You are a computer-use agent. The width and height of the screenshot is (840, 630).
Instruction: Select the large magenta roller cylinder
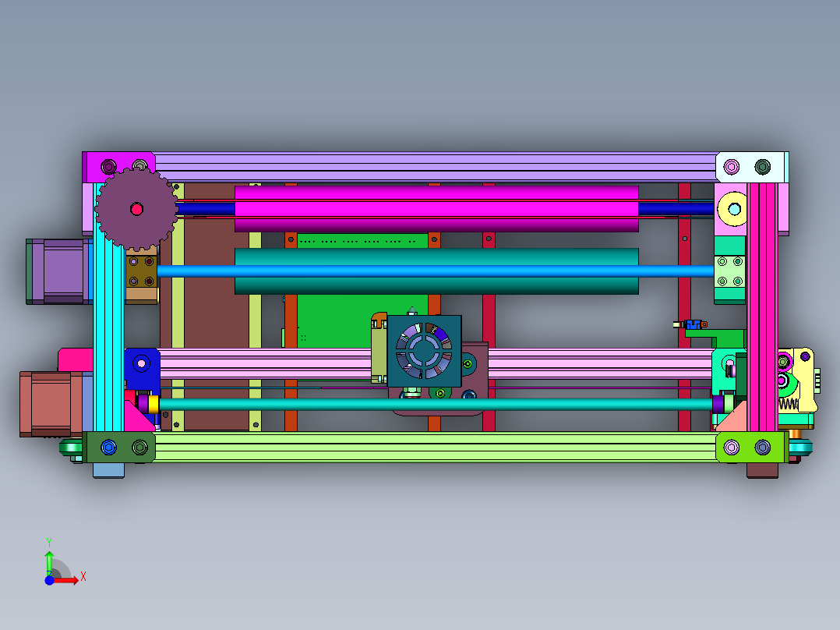click(x=436, y=208)
